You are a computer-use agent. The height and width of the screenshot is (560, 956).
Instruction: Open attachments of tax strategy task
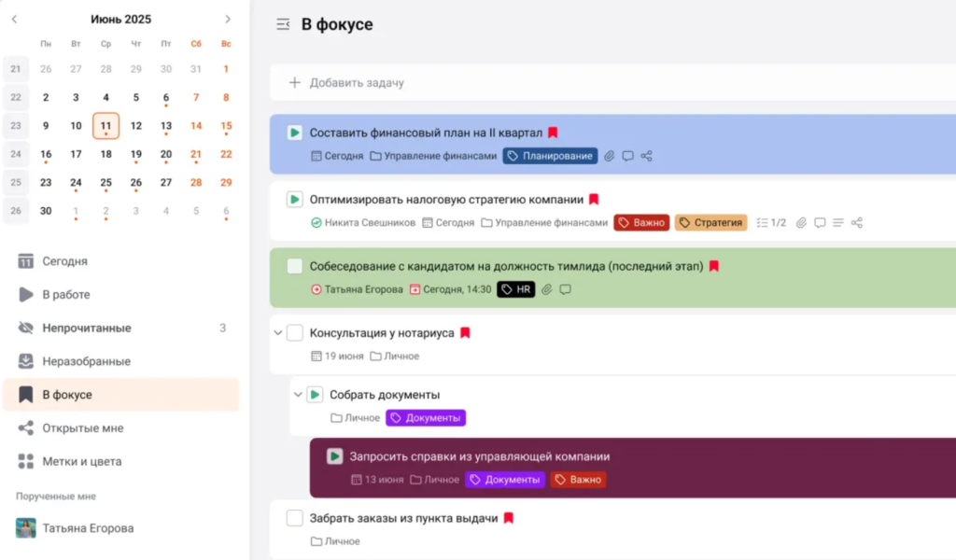[x=801, y=223]
